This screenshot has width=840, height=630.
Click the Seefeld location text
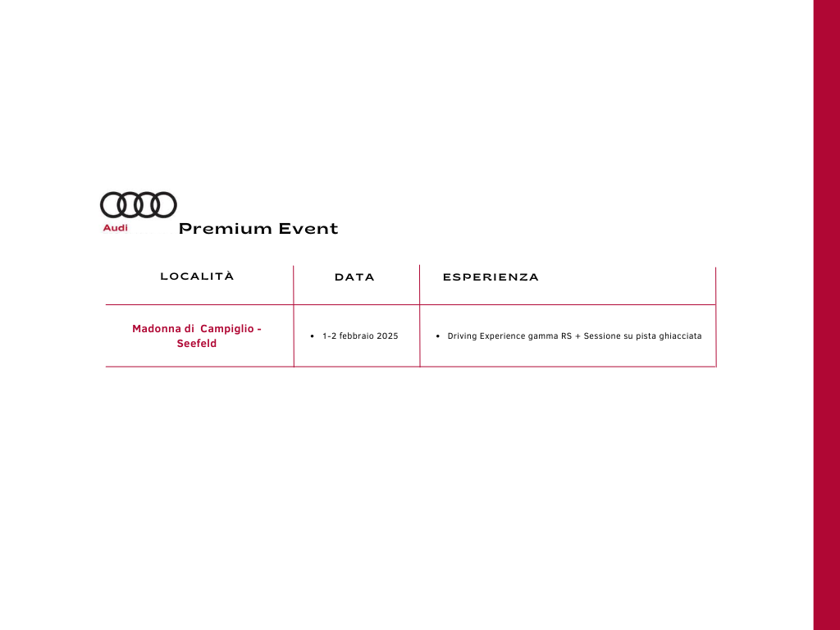pyautogui.click(x=197, y=344)
